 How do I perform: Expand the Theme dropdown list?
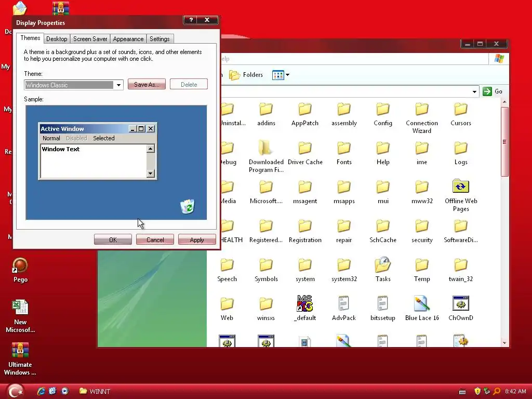click(x=118, y=85)
